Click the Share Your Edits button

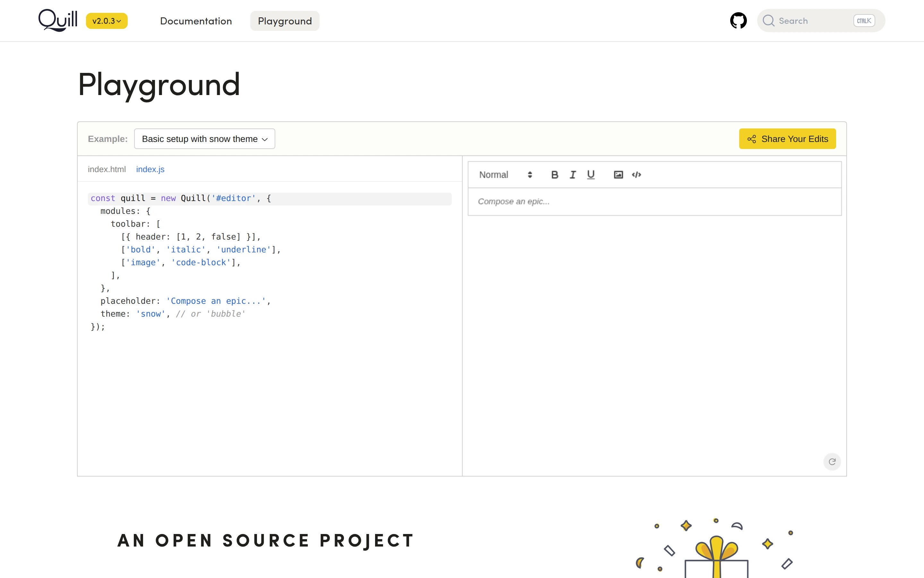787,139
